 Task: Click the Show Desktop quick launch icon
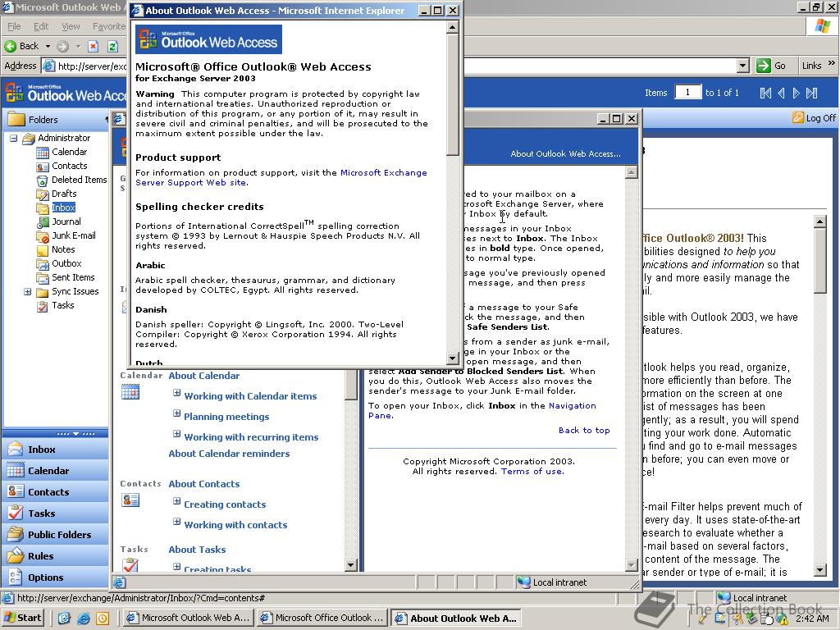click(64, 618)
